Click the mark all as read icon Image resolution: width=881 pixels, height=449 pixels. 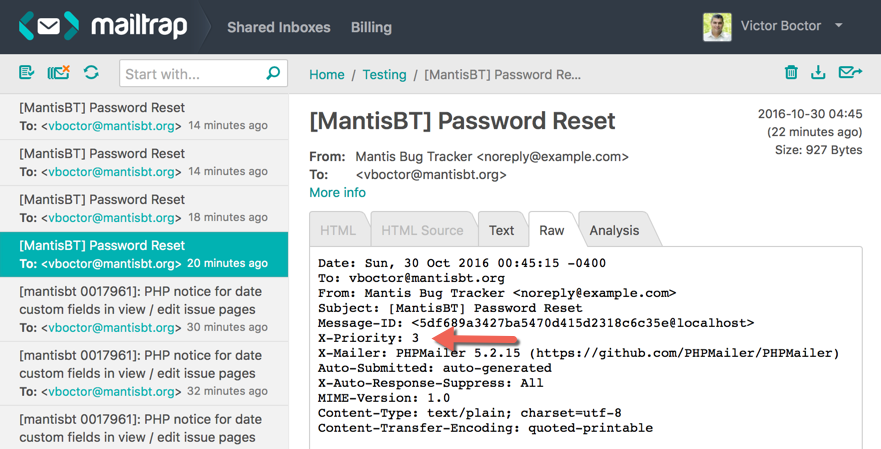[x=27, y=73]
